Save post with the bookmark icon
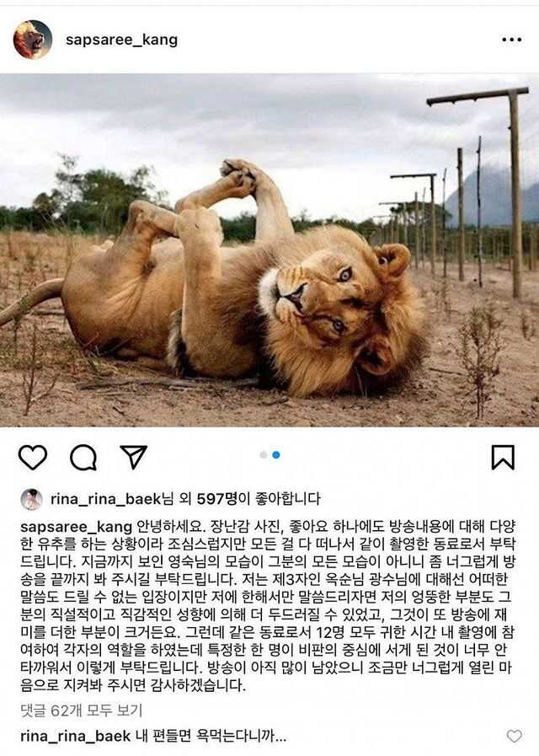The image size is (539, 756). (x=503, y=457)
